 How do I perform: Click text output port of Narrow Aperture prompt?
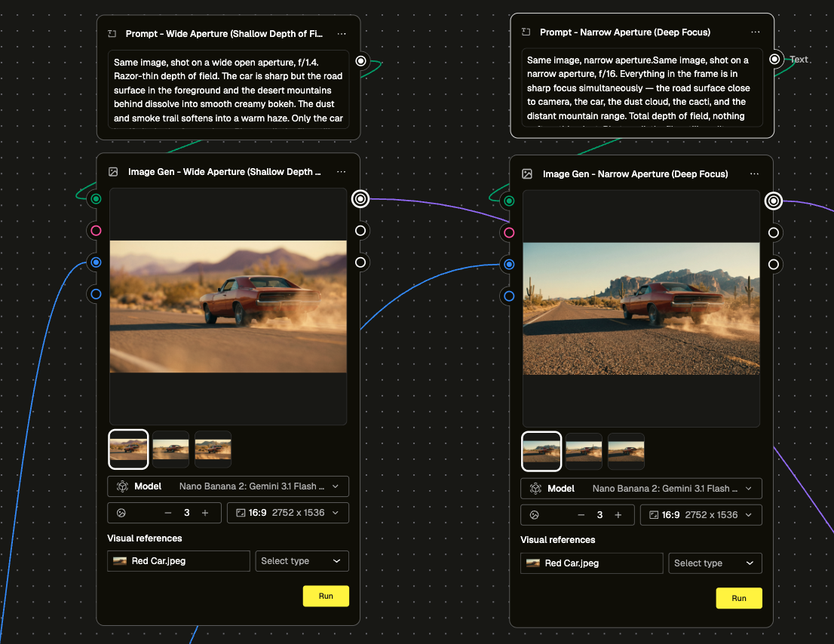pyautogui.click(x=774, y=59)
